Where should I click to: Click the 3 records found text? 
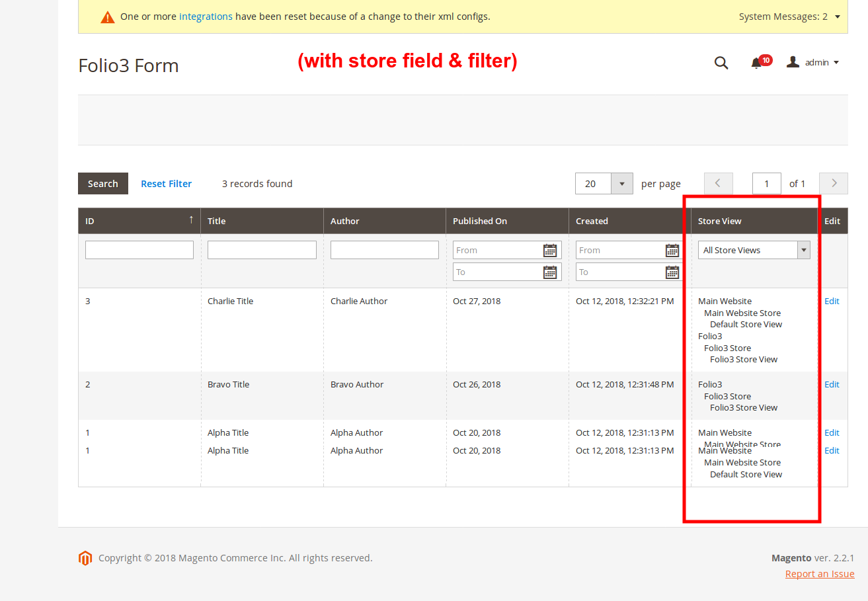click(x=257, y=184)
